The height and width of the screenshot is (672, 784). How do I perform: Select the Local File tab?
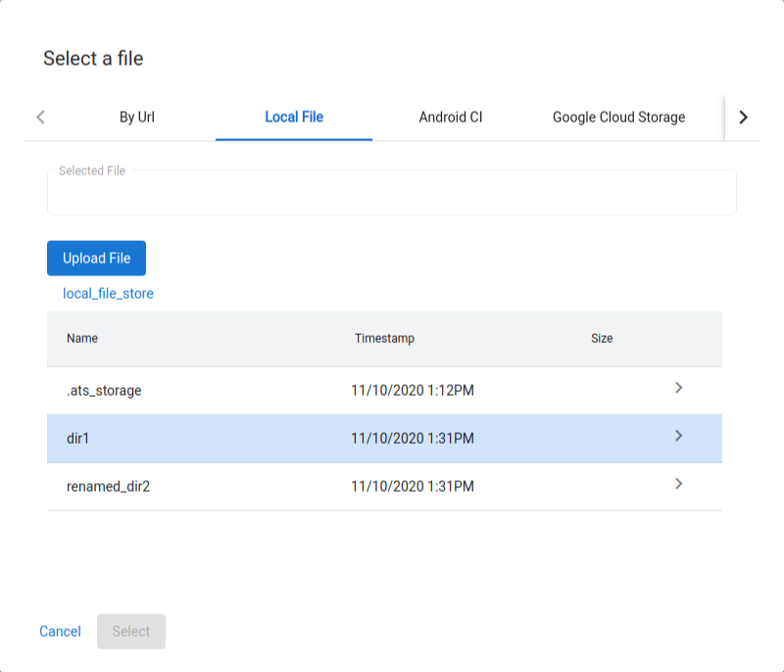click(294, 117)
